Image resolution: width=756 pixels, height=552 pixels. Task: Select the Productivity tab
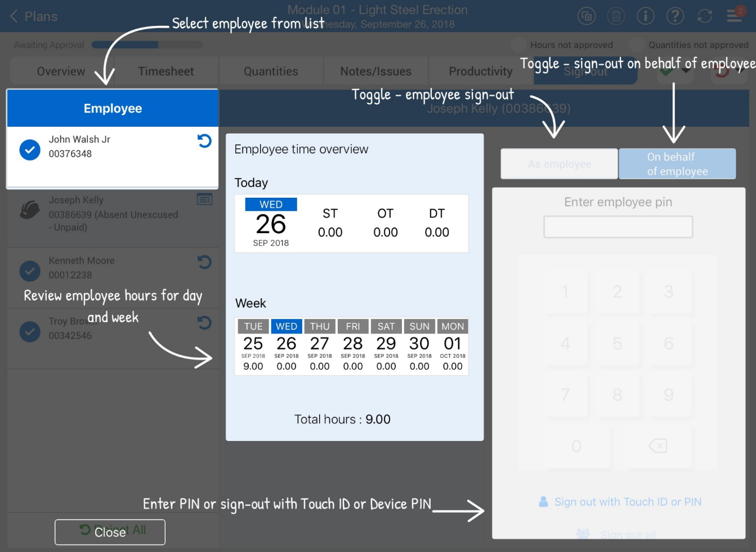(x=480, y=72)
